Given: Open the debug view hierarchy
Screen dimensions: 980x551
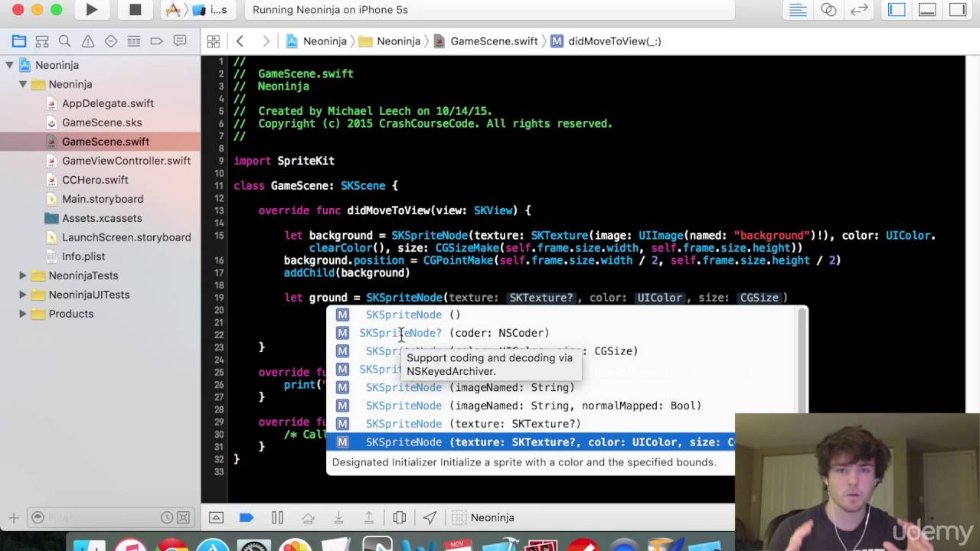Looking at the screenshot, I should coord(400,518).
